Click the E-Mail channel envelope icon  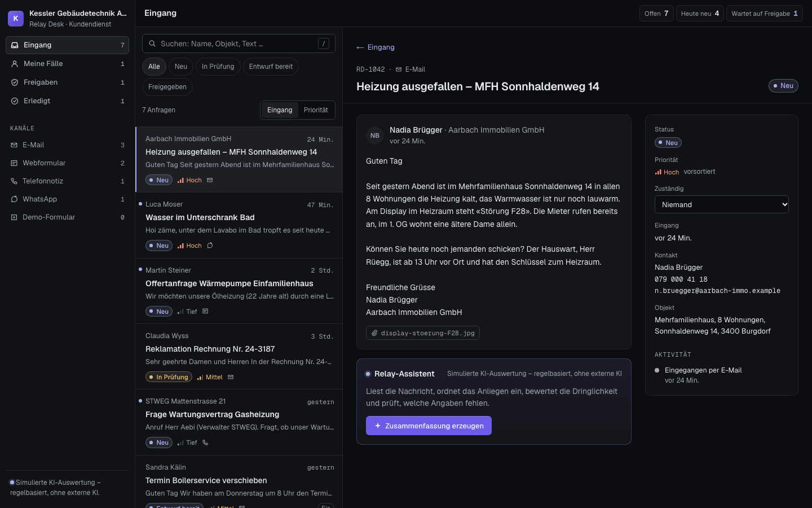click(14, 145)
